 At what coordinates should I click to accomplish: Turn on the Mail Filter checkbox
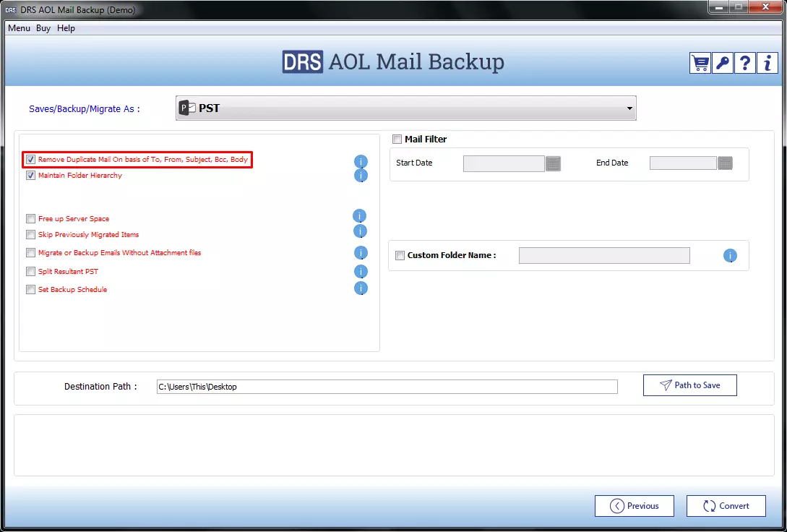pyautogui.click(x=397, y=140)
